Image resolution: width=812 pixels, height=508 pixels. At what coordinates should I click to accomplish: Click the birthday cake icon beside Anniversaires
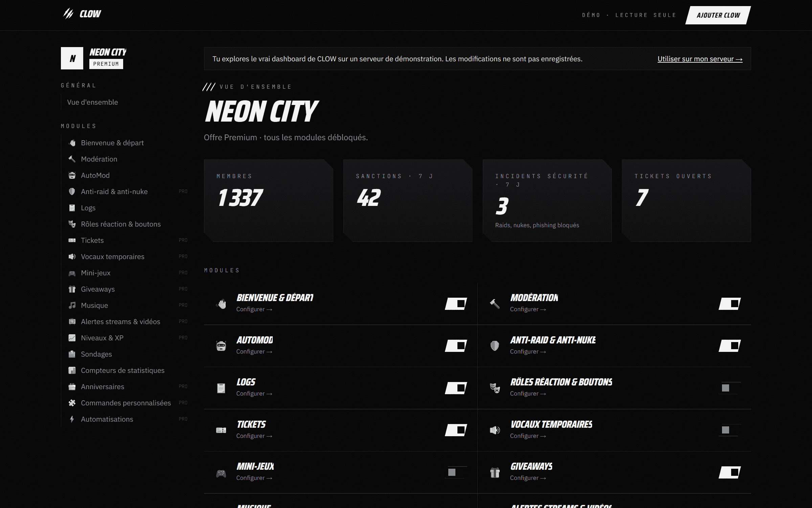pos(72,387)
